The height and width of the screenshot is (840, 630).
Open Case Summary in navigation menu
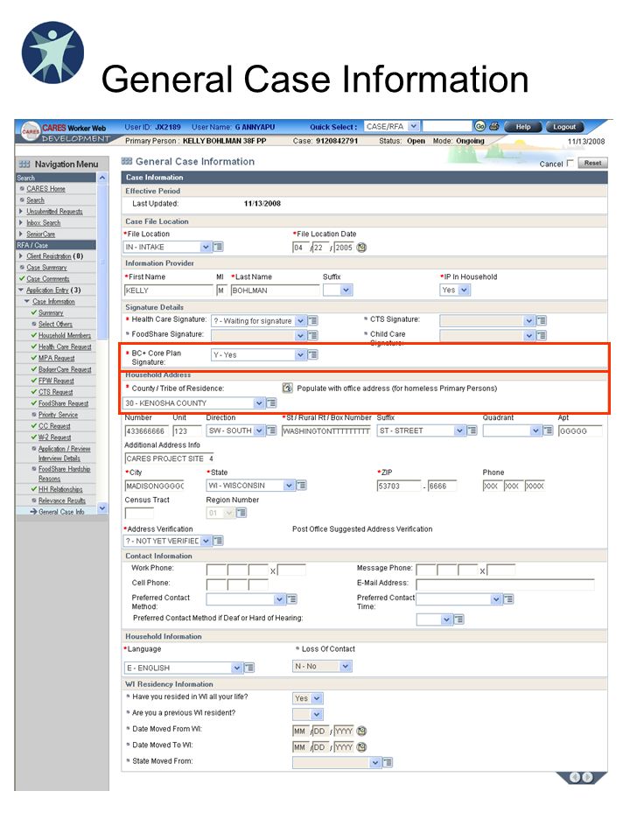[46, 268]
